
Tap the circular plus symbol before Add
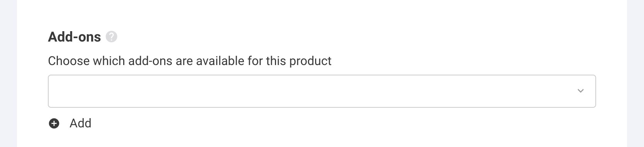point(54,124)
